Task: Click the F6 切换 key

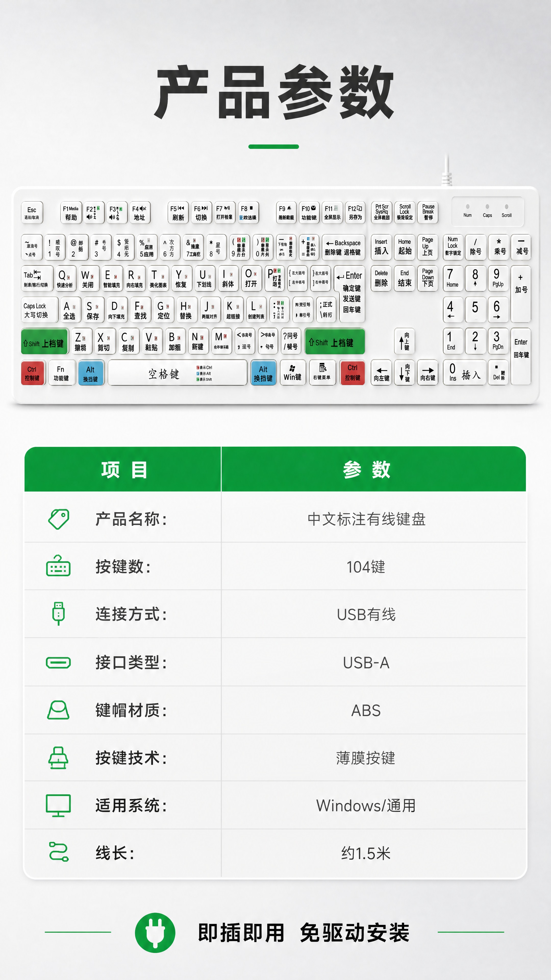Action: tap(201, 212)
